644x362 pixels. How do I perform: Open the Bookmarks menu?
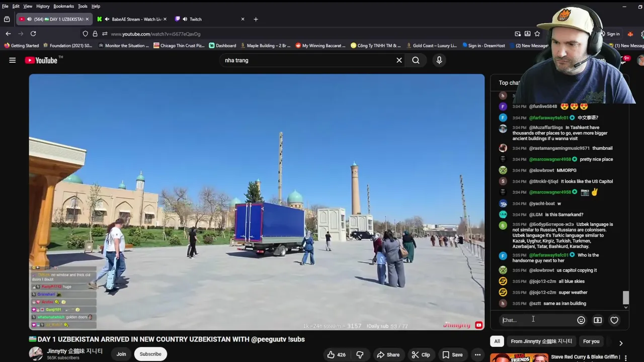63,6
